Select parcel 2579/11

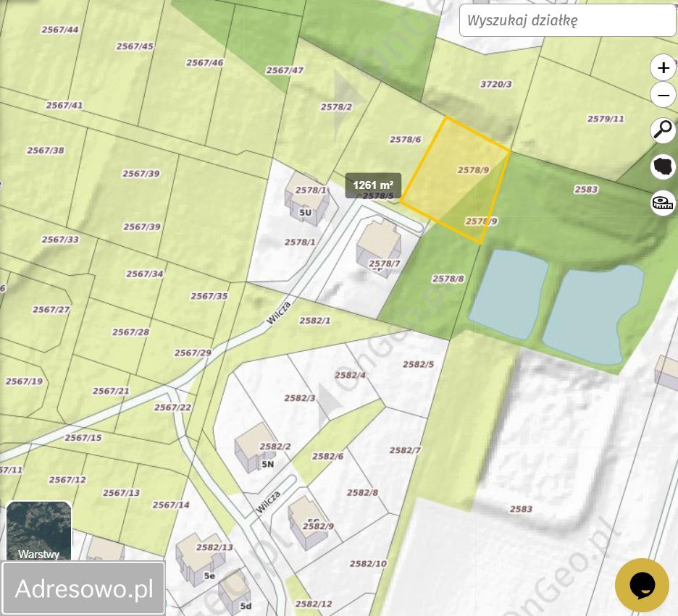(606, 119)
